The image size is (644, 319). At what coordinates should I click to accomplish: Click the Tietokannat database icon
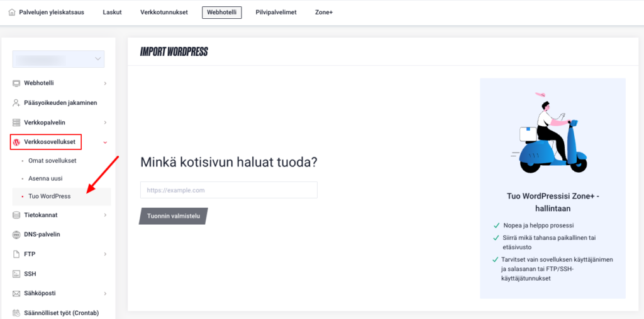click(16, 215)
